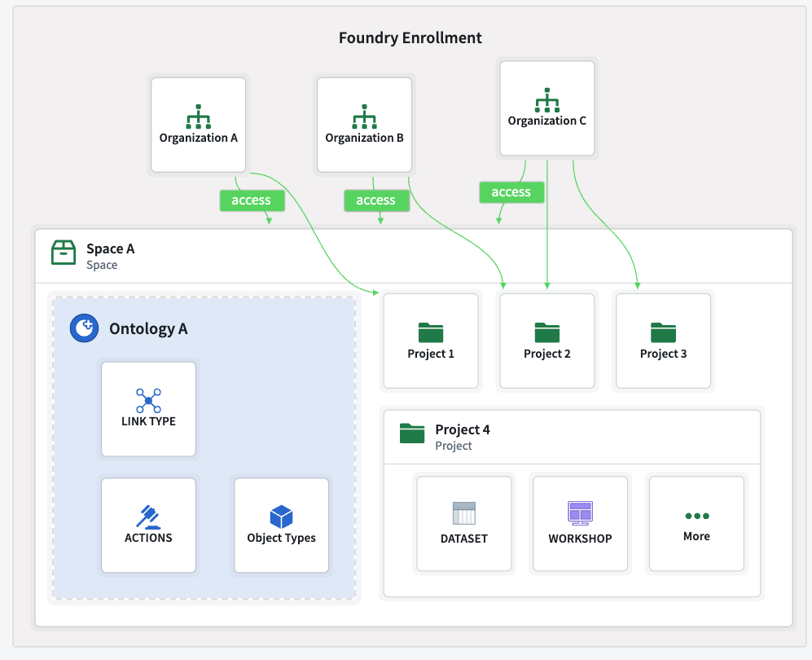This screenshot has height=660, width=812.
Task: Select the Space A box icon
Action: (63, 251)
